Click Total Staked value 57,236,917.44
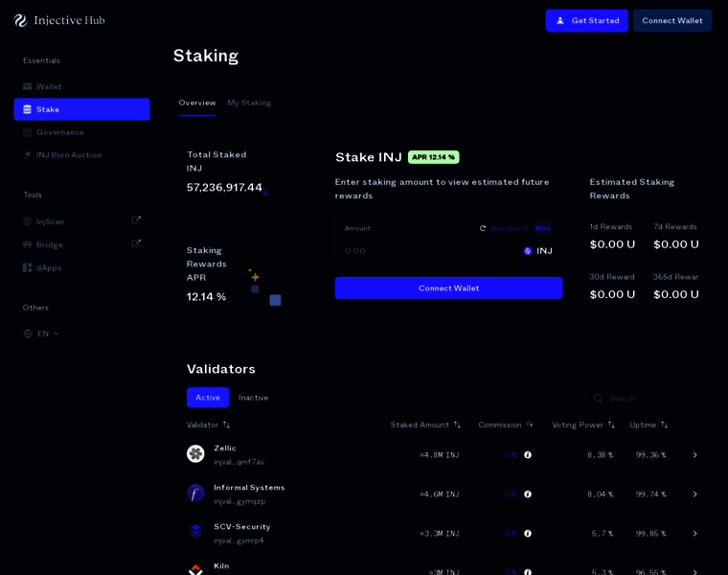 click(x=224, y=187)
